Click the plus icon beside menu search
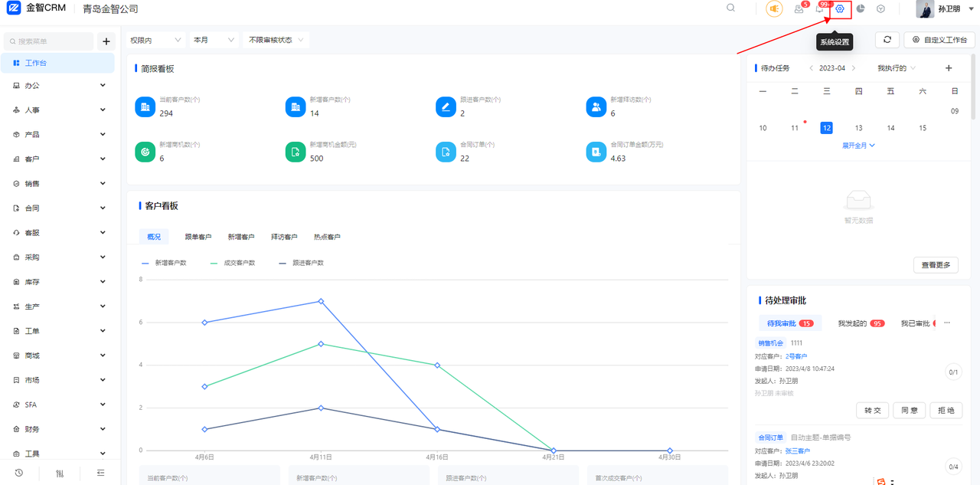This screenshot has height=485, width=980. coord(106,41)
